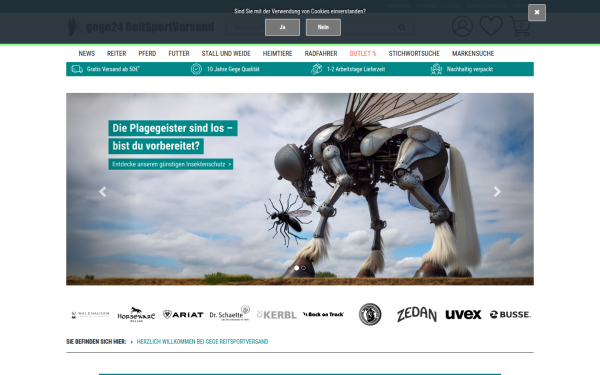Open the uvex brand logo
Screen dimensions: 600x375
(463, 315)
